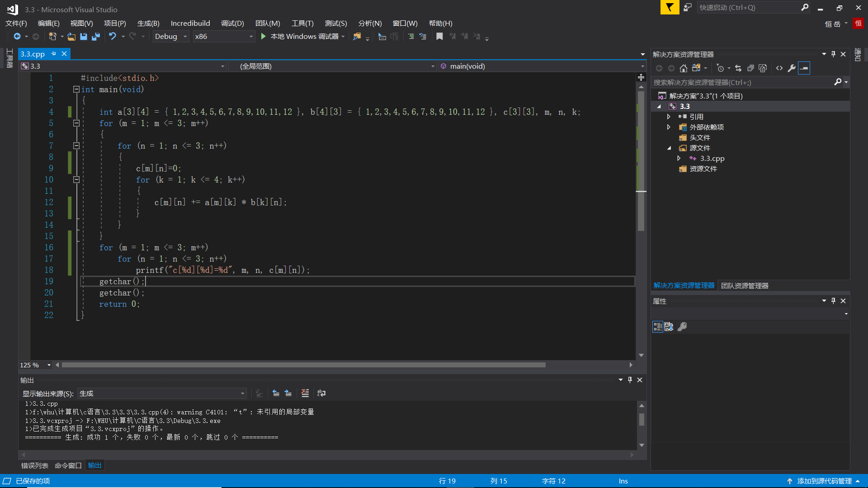Viewport: 868px width, 488px height.
Task: Click the Undo arrow icon
Action: click(x=112, y=36)
